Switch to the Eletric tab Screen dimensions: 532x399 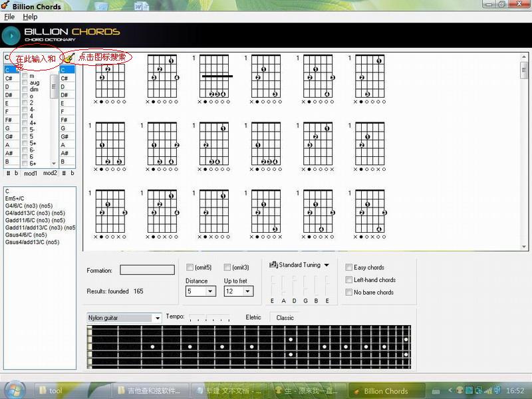click(253, 317)
